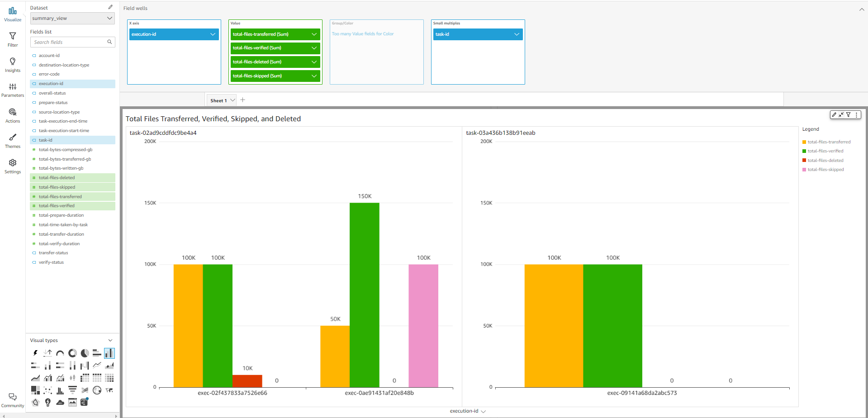Select the line chart visual type

(97, 365)
